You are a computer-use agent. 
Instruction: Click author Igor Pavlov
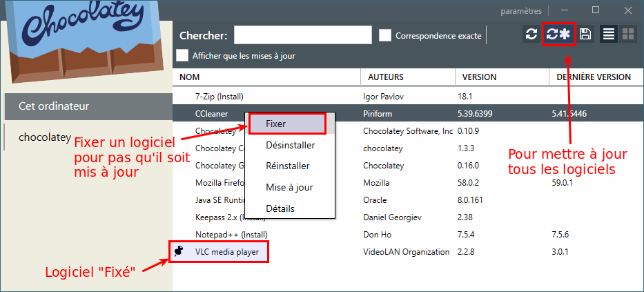pos(383,97)
